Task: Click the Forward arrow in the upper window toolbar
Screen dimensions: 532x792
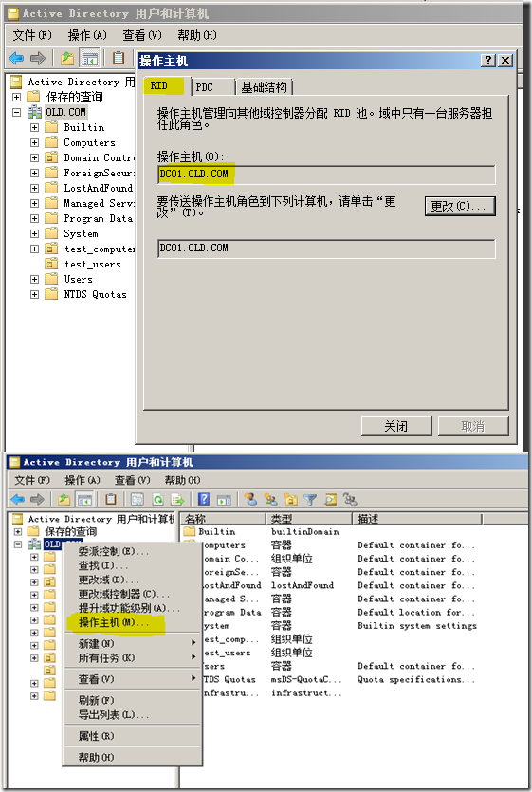Action: 38,58
